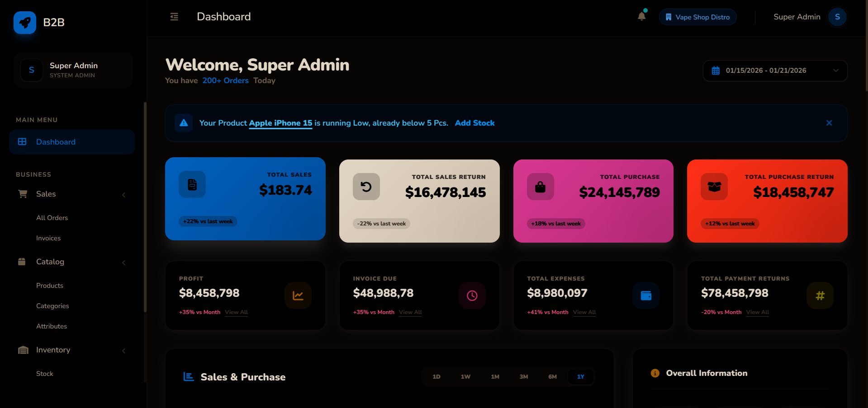Click the Total Expenses wallet icon
This screenshot has width=868, height=408.
646,295
